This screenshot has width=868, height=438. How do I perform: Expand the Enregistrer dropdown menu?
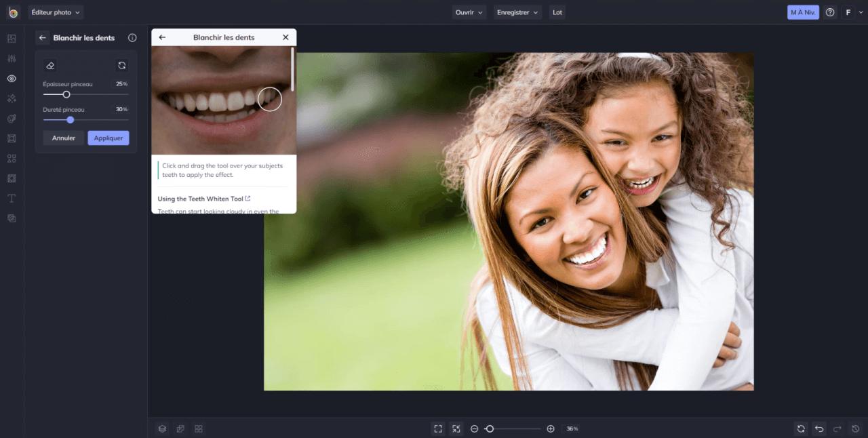[517, 12]
